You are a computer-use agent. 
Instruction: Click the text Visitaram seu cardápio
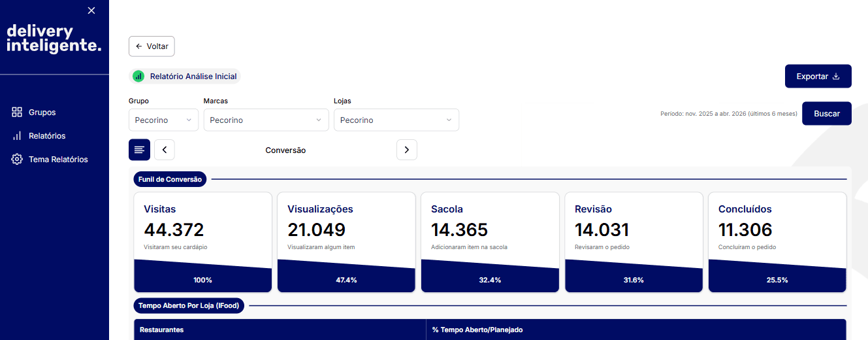(x=176, y=247)
